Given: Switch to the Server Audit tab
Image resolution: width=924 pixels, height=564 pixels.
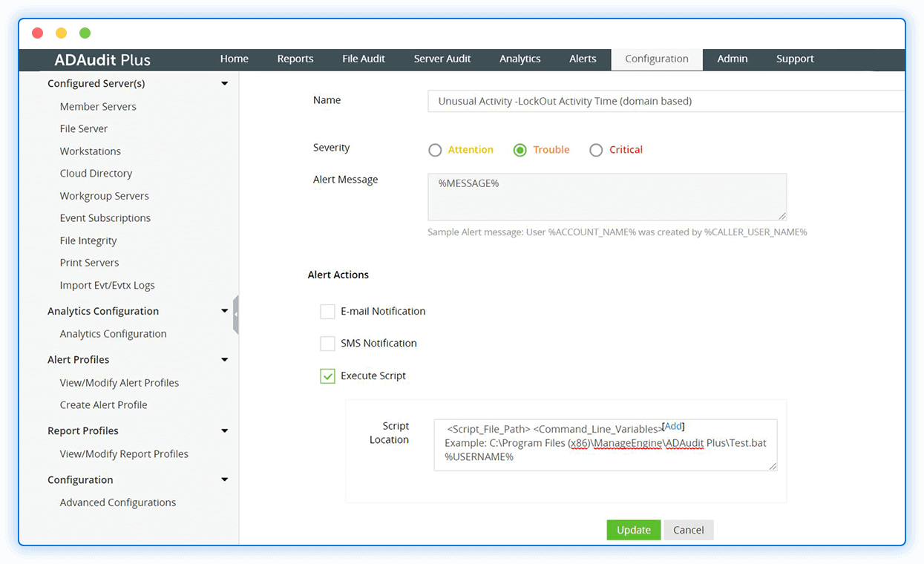Looking at the screenshot, I should coord(442,59).
